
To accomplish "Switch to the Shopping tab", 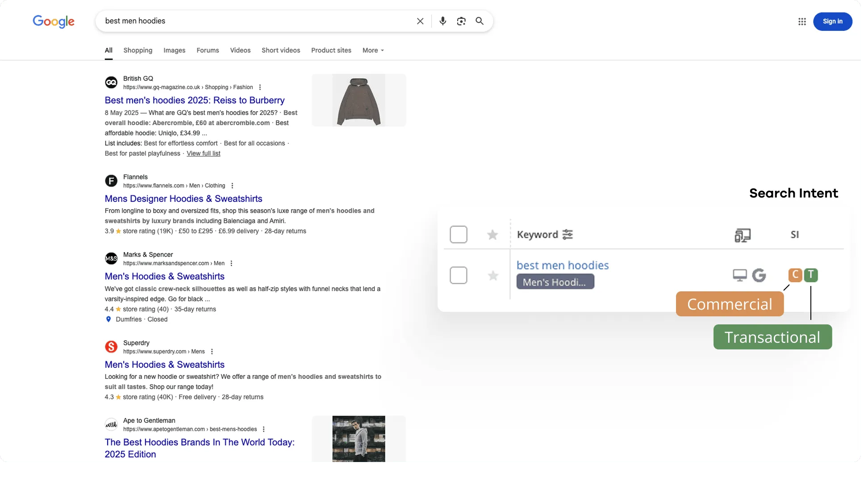I will pyautogui.click(x=138, y=50).
